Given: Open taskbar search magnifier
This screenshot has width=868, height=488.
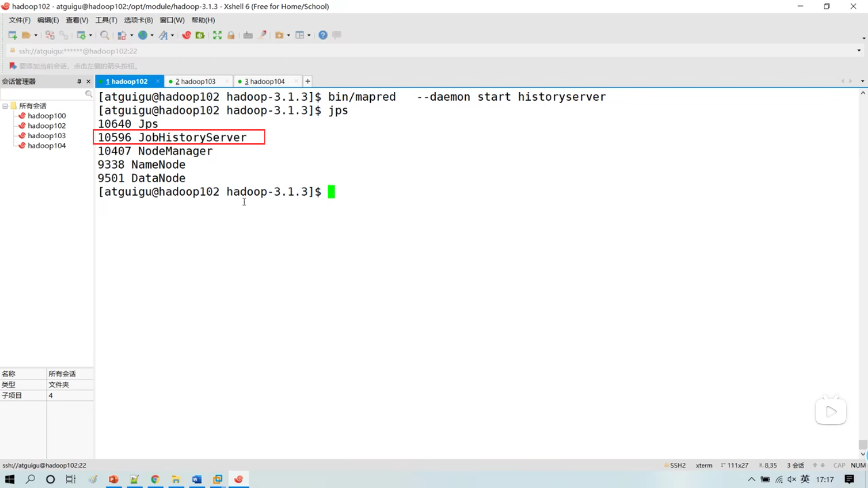Looking at the screenshot, I should [30, 479].
